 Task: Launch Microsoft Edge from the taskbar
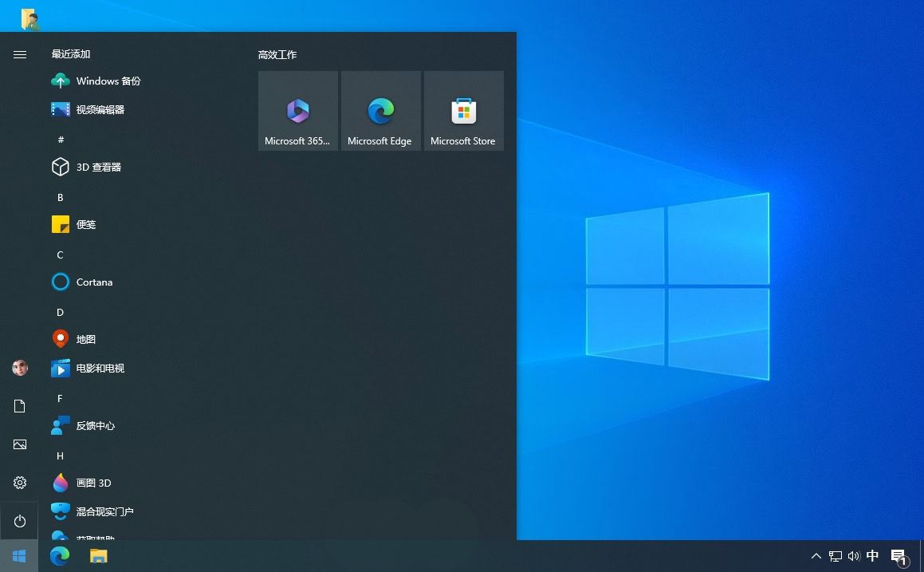coord(59,555)
